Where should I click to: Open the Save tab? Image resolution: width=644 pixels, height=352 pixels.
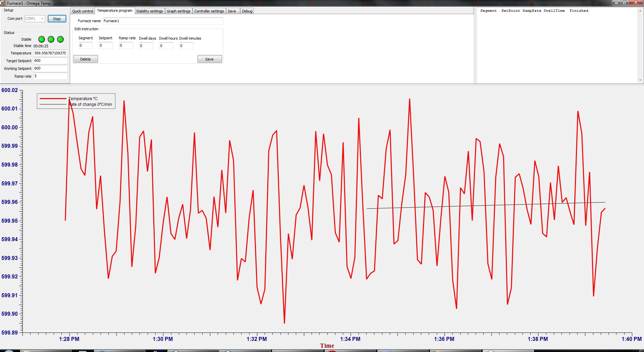tap(232, 11)
